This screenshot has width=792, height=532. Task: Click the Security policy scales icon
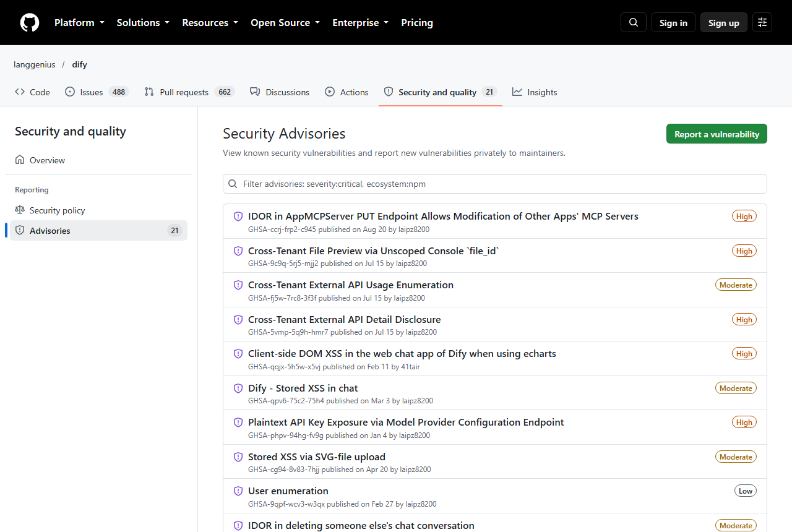(x=20, y=210)
